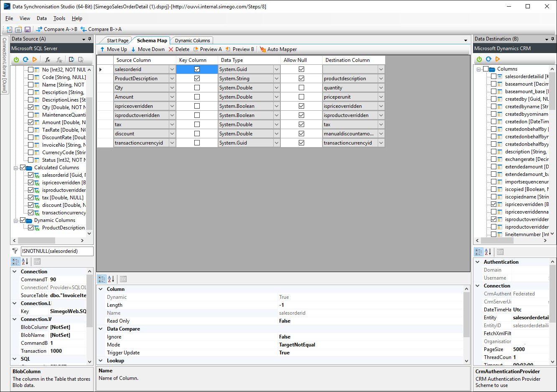557x392 pixels.
Task: Click Preview B button
Action: coord(240,49)
